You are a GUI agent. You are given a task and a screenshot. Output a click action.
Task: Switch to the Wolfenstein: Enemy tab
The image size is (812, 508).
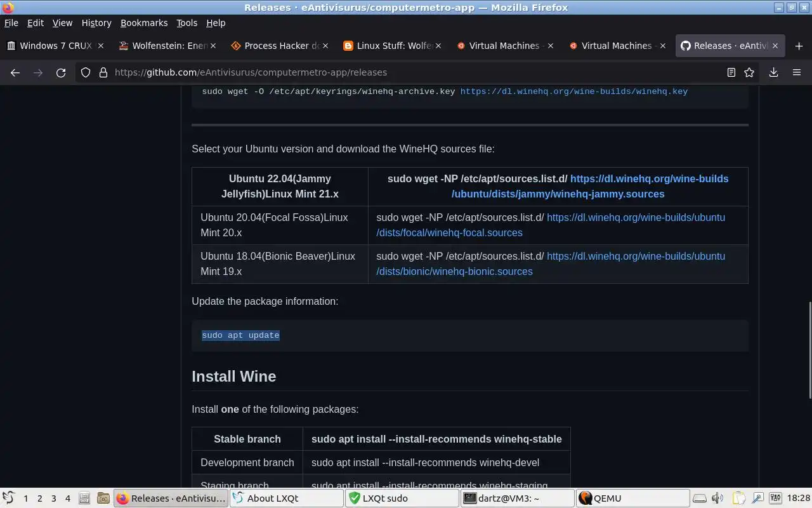167,46
